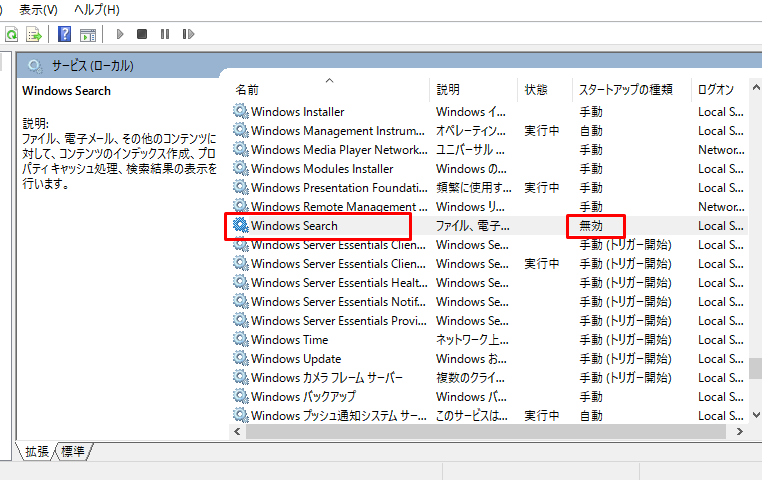
Task: Click the gear icon for Windows Modules Installer
Action: click(x=240, y=168)
